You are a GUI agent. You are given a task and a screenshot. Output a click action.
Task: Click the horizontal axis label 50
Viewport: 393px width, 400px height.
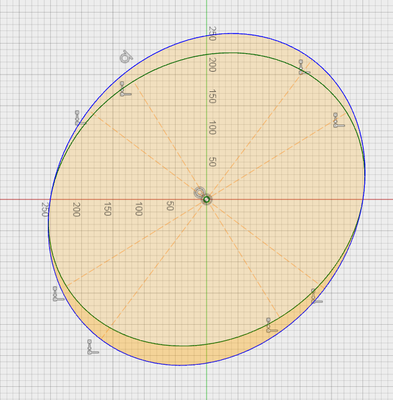170,206
